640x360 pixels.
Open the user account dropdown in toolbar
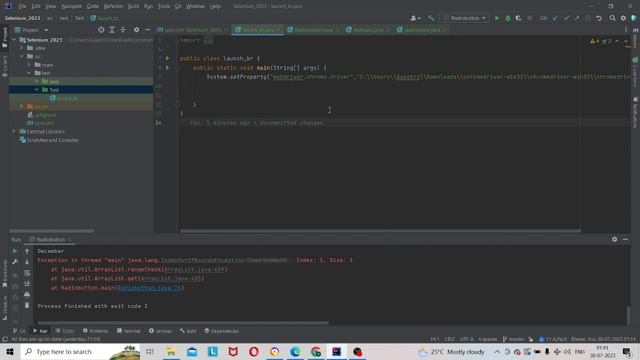[x=415, y=18]
